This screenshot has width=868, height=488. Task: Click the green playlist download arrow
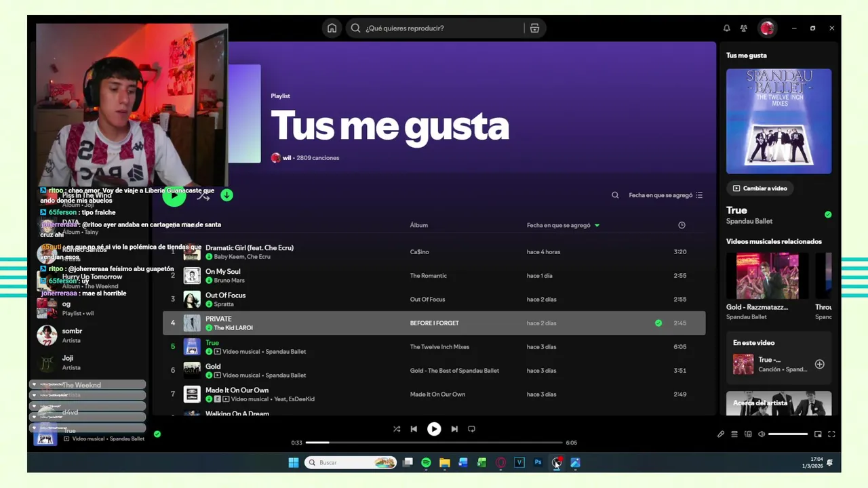[x=226, y=195]
